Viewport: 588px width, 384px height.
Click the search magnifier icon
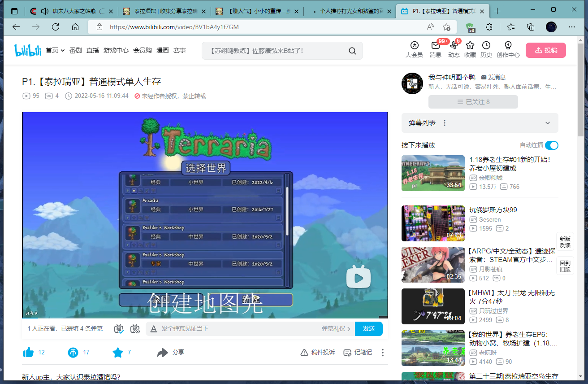click(352, 51)
